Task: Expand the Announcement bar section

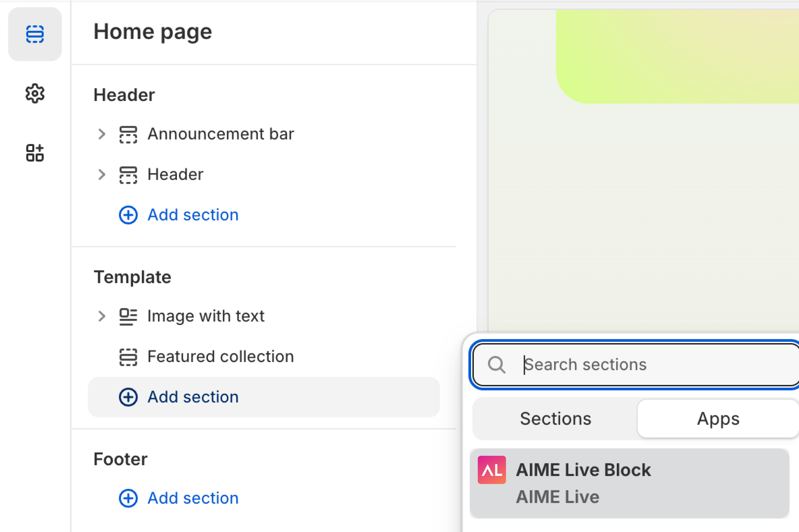Action: tap(101, 134)
